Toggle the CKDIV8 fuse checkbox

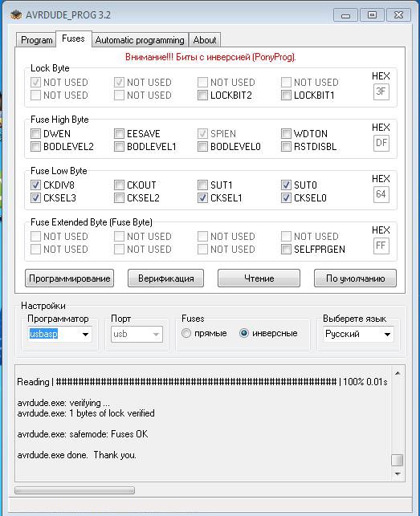(35, 185)
